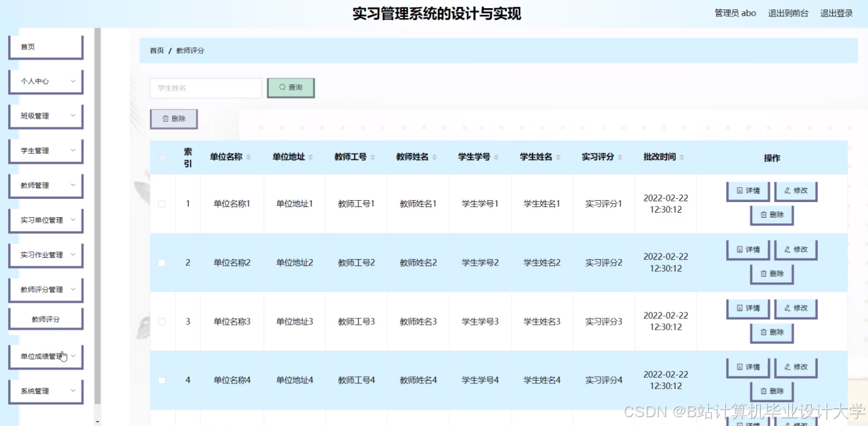Click 教师评分 in the breadcrumb
The width and height of the screenshot is (868, 426).
(190, 51)
